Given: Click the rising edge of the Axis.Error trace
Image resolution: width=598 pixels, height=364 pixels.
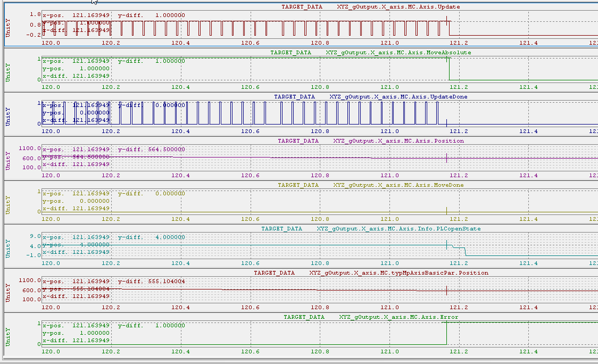Looking at the screenshot, I should point(446,334).
